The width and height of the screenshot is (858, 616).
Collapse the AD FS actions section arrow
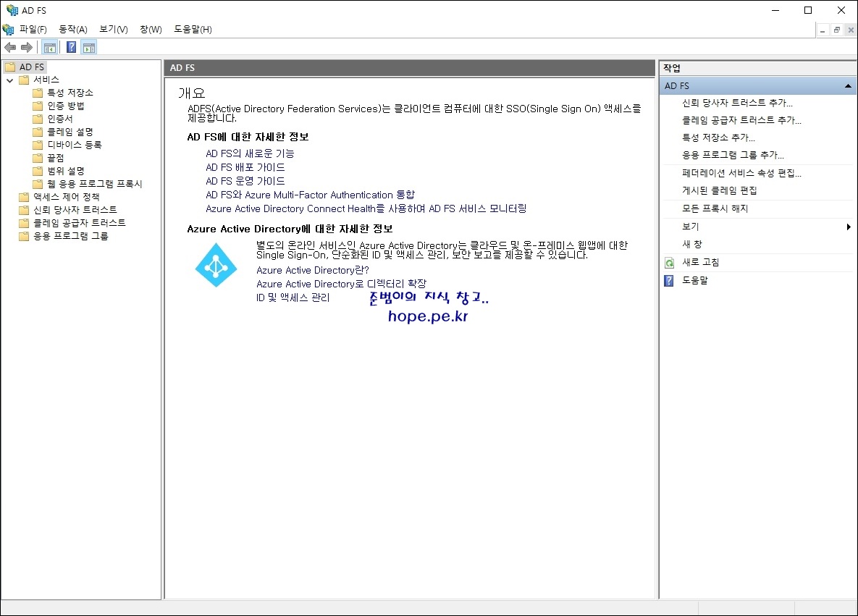pyautogui.click(x=848, y=86)
